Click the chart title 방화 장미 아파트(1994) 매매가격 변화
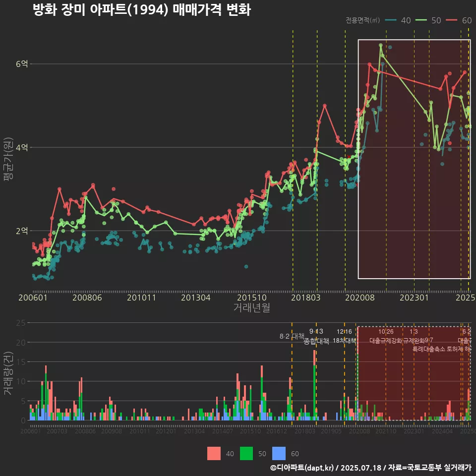 pyautogui.click(x=142, y=10)
